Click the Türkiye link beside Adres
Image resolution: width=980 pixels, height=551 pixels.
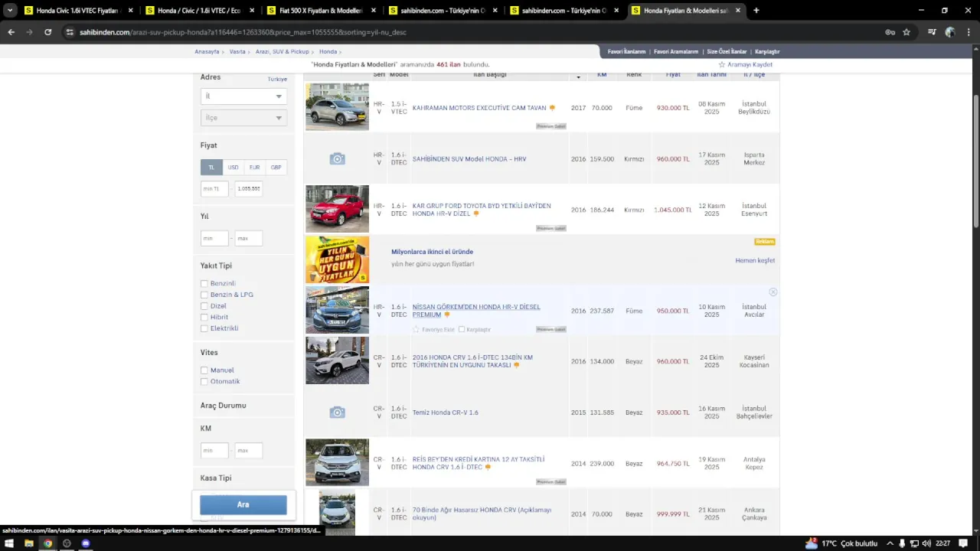277,79
